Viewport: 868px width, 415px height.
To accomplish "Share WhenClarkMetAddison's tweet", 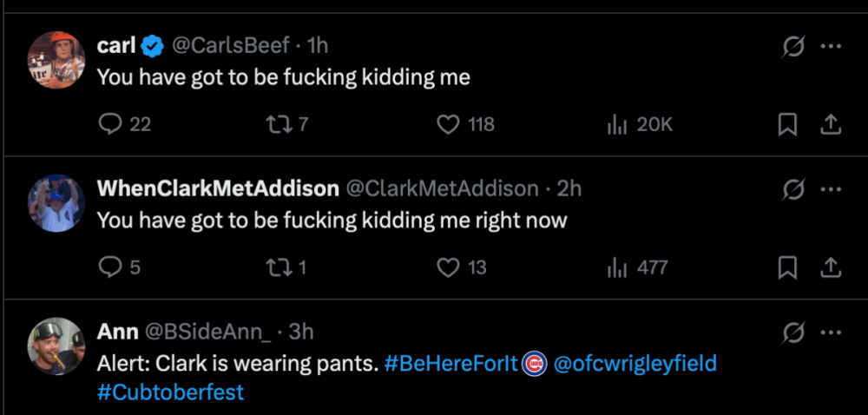I will (x=831, y=267).
